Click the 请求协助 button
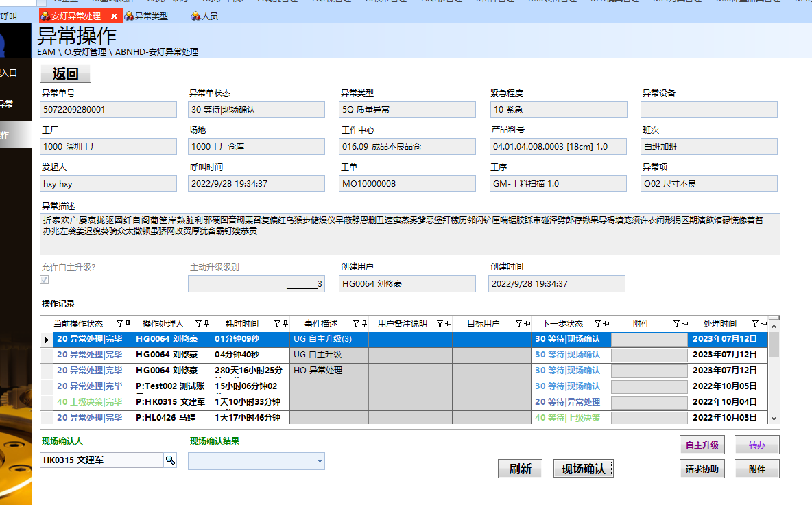 [x=702, y=469]
